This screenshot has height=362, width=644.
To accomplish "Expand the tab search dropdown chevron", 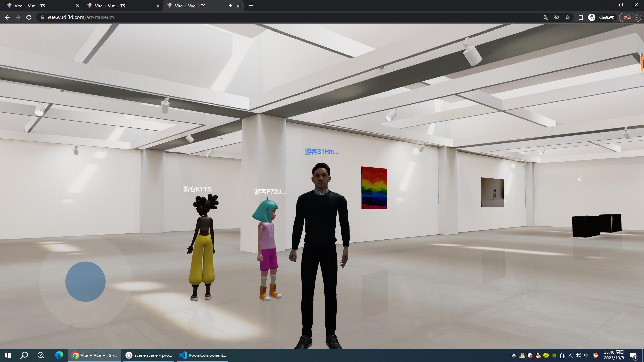I will point(590,5).
